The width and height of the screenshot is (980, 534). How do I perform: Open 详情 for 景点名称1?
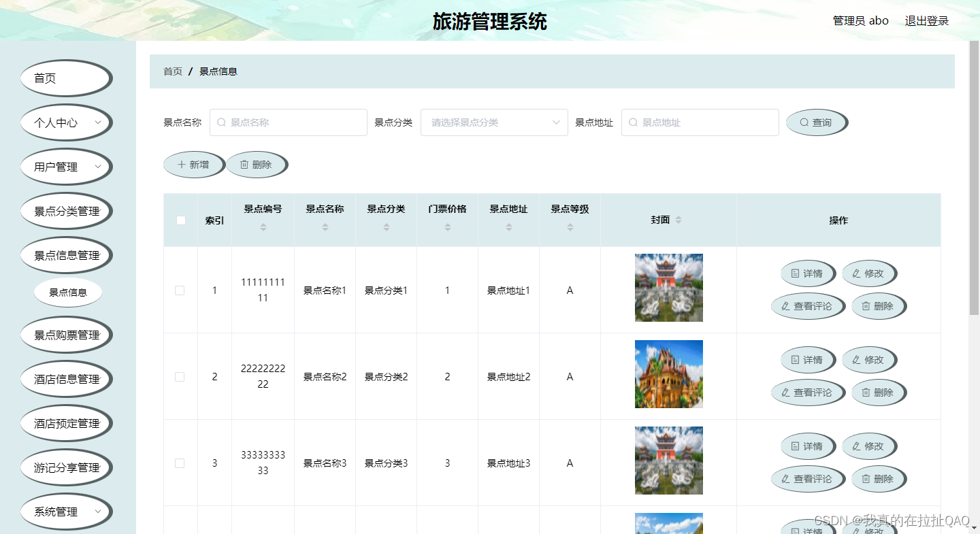(x=808, y=273)
